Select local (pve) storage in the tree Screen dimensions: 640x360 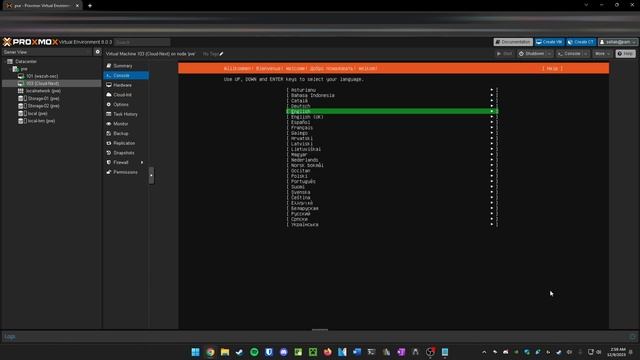click(x=37, y=113)
